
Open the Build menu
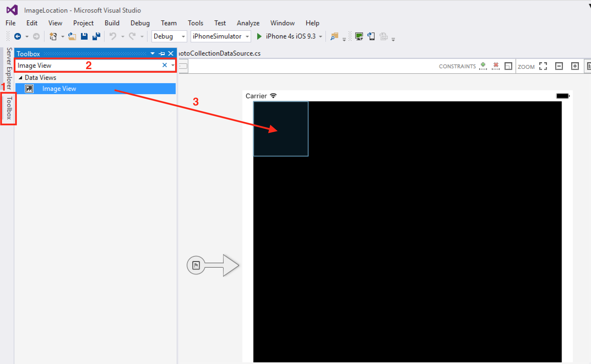pyautogui.click(x=112, y=23)
